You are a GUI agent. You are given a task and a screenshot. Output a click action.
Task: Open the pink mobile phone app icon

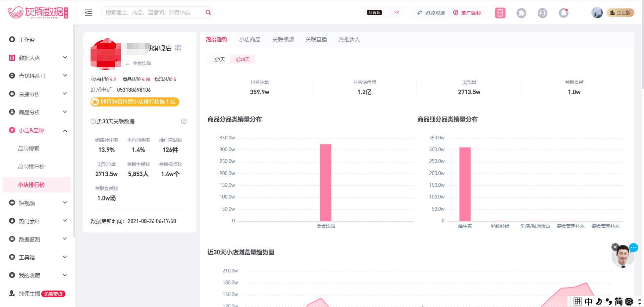point(500,13)
